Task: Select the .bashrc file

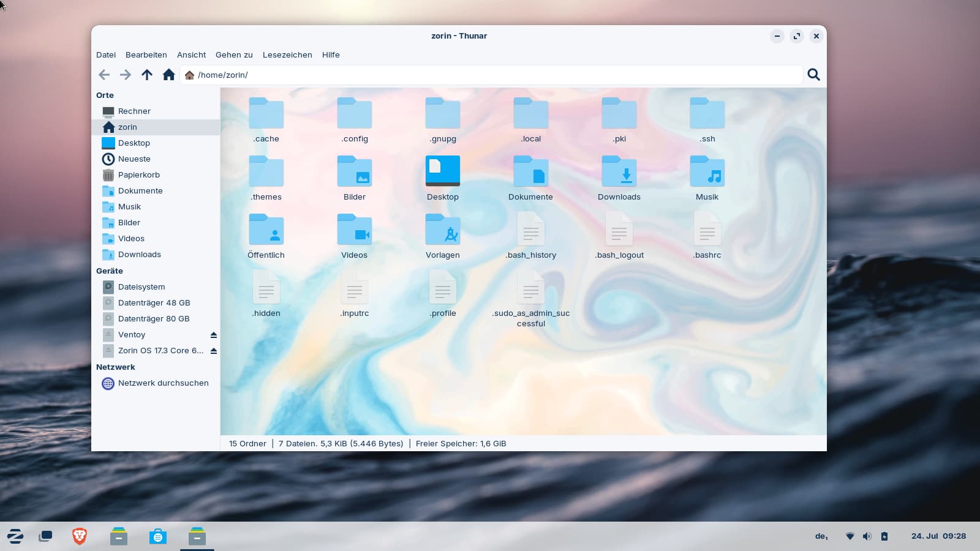Action: pyautogui.click(x=707, y=236)
